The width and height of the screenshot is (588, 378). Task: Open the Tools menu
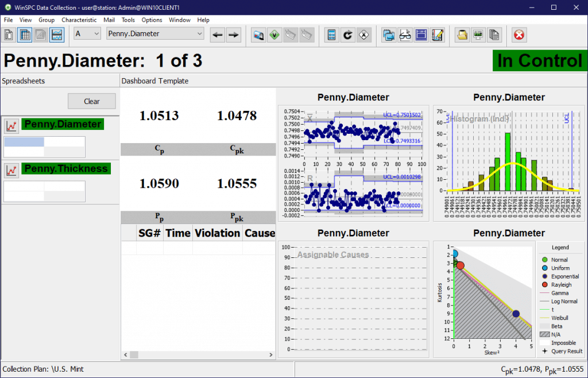tap(128, 20)
